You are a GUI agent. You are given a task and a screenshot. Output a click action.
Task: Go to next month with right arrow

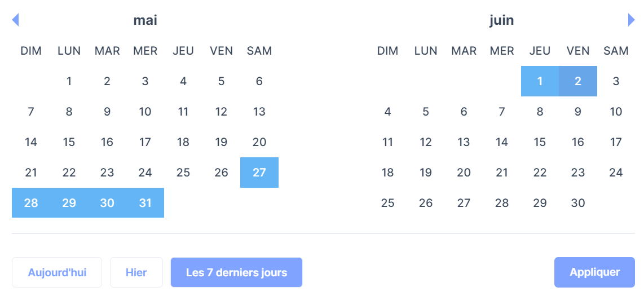tap(631, 20)
